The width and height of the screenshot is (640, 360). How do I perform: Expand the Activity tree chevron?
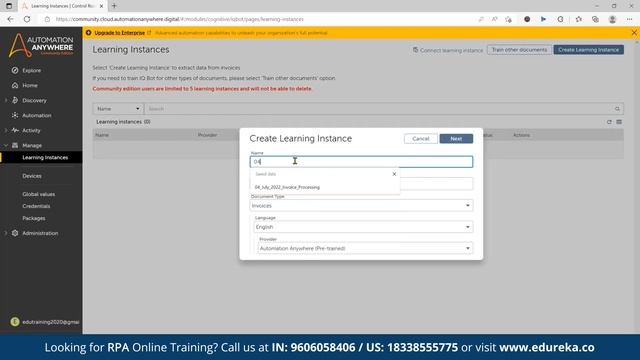(x=6, y=131)
